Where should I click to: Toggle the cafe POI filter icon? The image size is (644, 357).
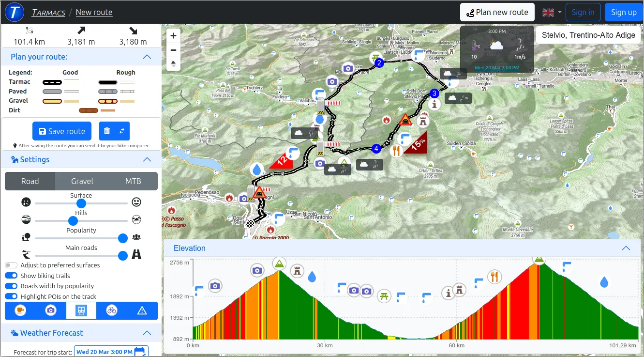pos(20,310)
